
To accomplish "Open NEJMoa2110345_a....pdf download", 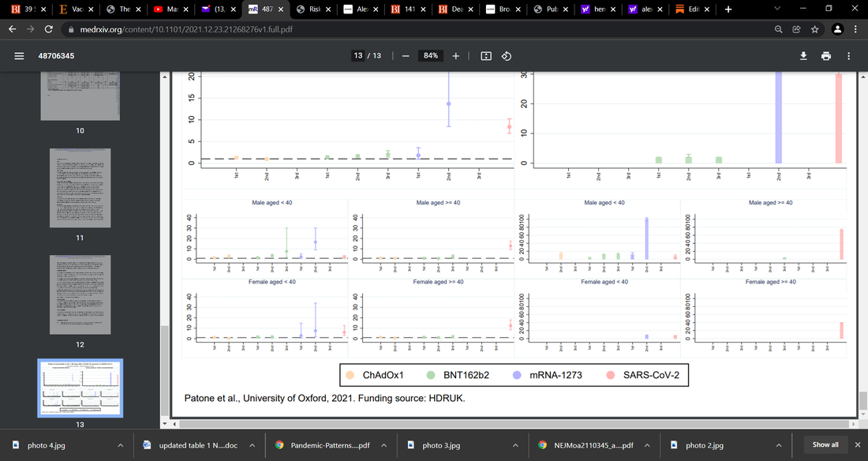I will pos(593,445).
